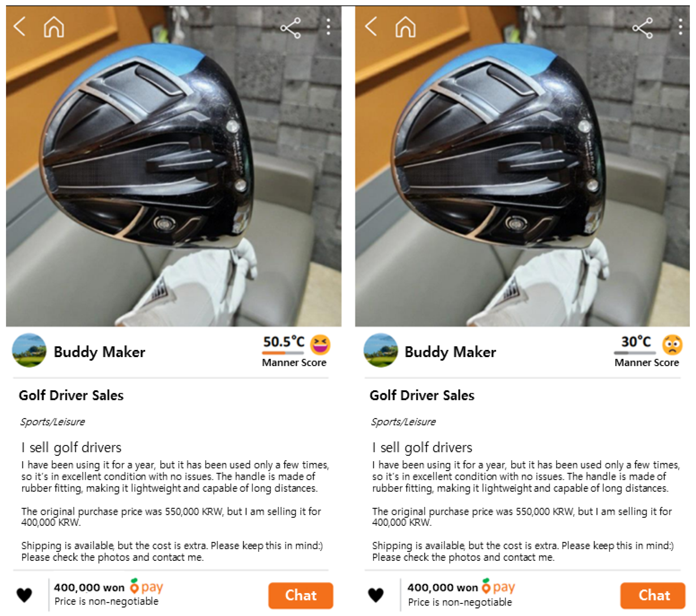
Task: Tap the home icon in the right listing
Action: [405, 27]
